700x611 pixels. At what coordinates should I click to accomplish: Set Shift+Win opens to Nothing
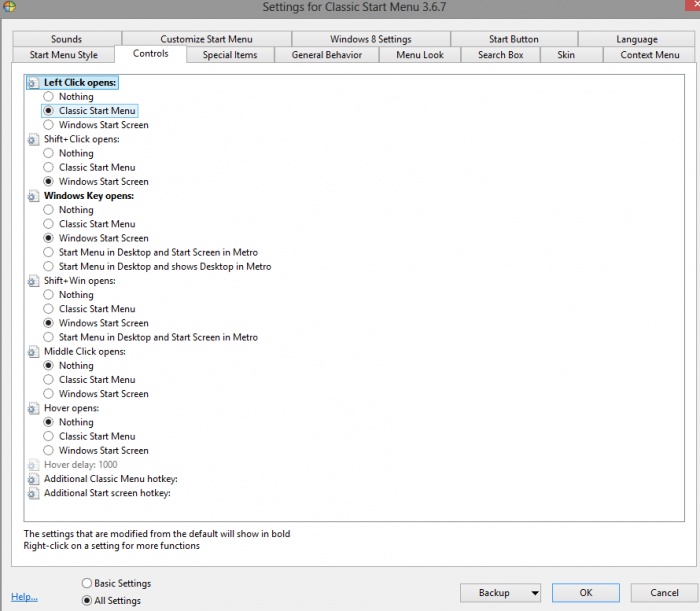coord(48,295)
